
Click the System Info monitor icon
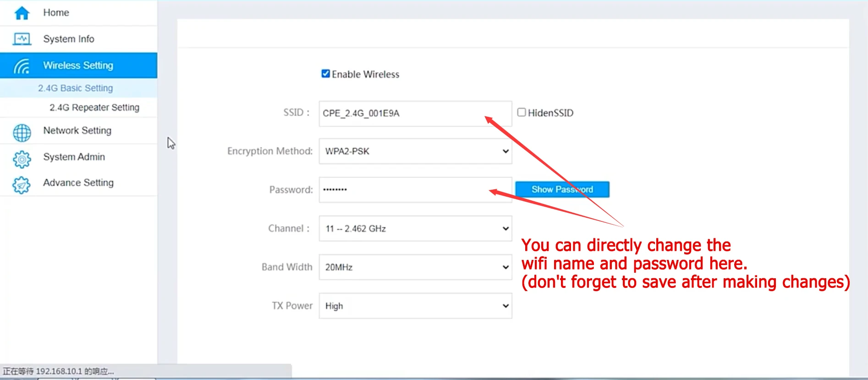point(22,39)
